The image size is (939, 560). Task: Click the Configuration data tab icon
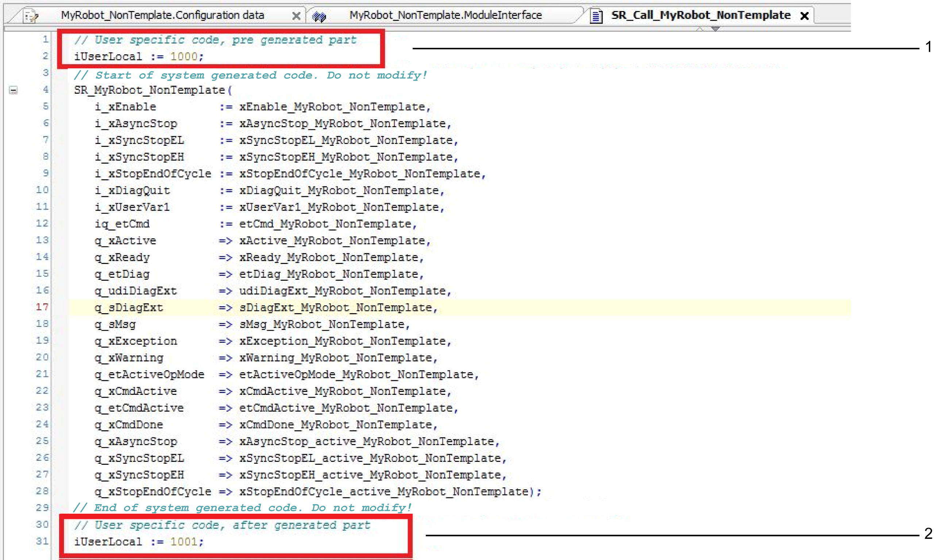(x=30, y=16)
